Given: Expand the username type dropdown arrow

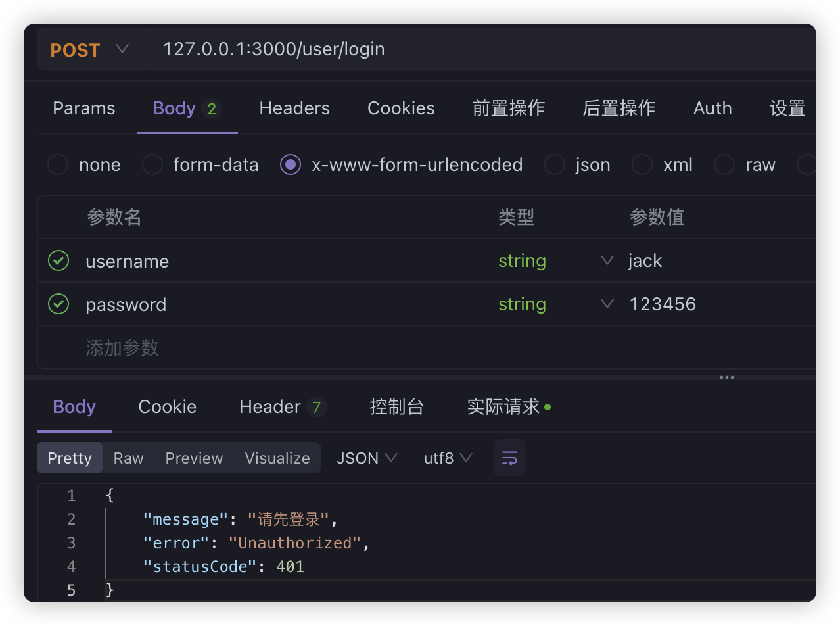Looking at the screenshot, I should point(607,261).
